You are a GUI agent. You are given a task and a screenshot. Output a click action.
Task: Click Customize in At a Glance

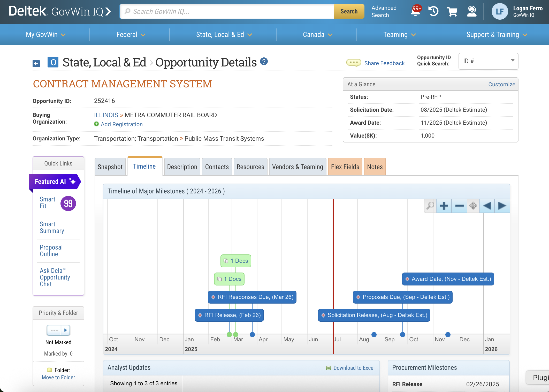pos(502,84)
